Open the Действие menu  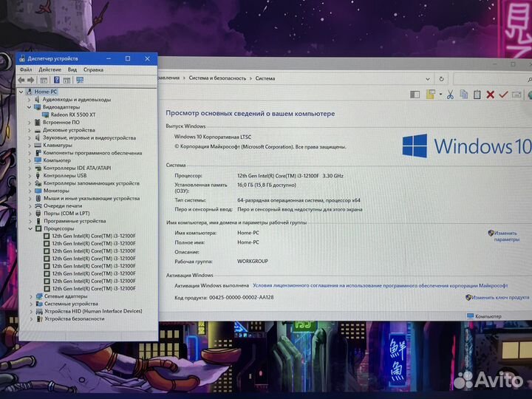[x=50, y=69]
